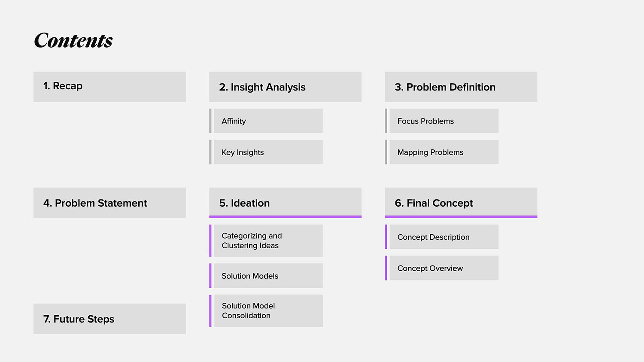The width and height of the screenshot is (644, 362).
Task: Jump to 4. Problem Statement
Action: coord(109,202)
